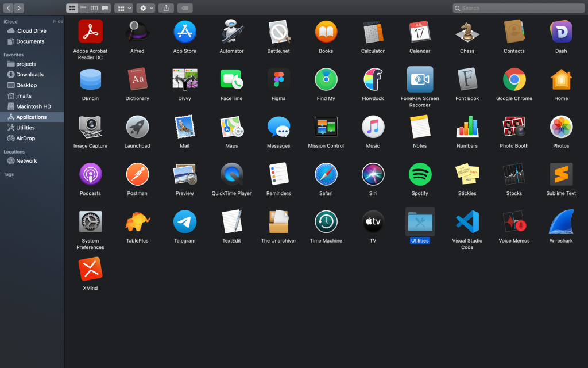This screenshot has height=368, width=588.
Task: Click the Battle.net app icon
Action: coord(278,32)
